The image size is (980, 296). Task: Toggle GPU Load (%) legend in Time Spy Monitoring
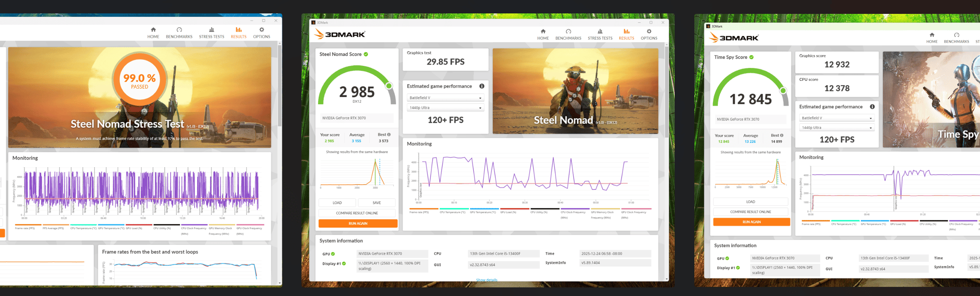[903, 222]
